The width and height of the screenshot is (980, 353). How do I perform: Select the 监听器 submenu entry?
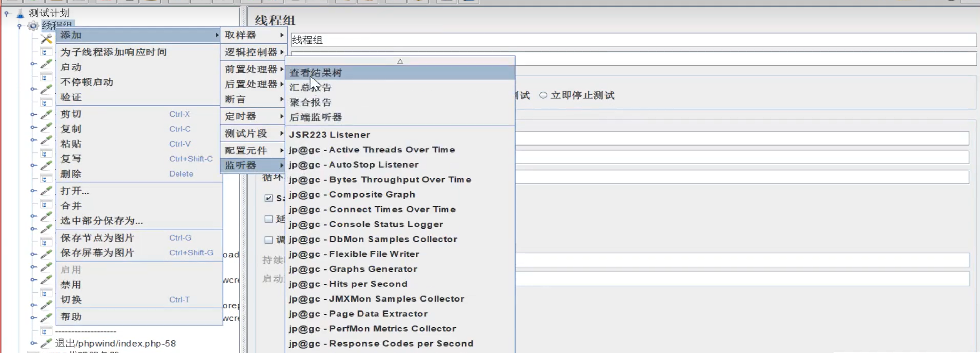[253, 165]
